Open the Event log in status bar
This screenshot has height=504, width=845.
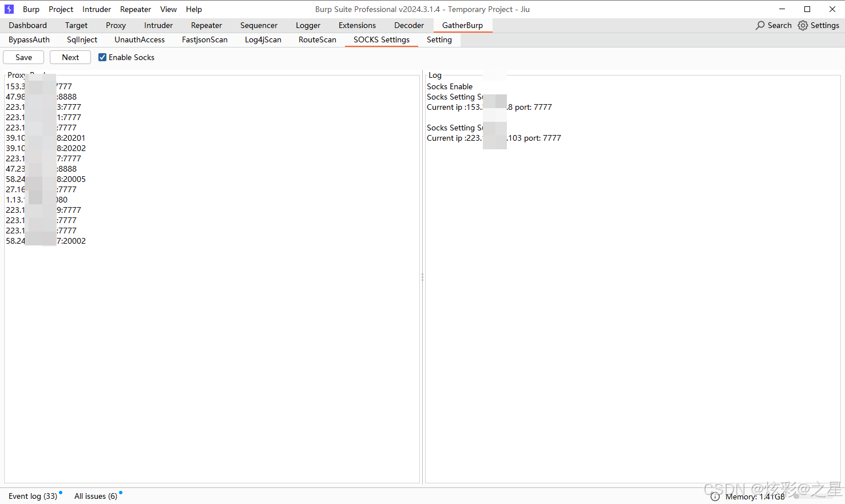[33, 496]
